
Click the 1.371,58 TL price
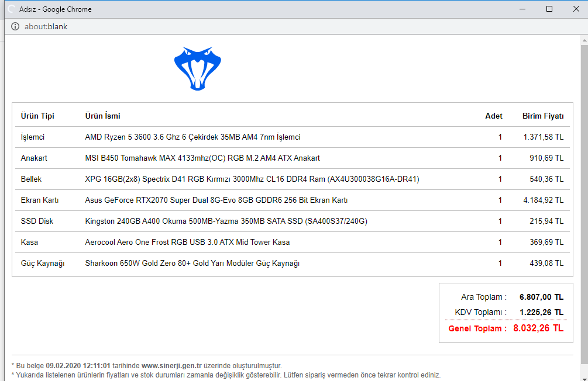(x=544, y=137)
